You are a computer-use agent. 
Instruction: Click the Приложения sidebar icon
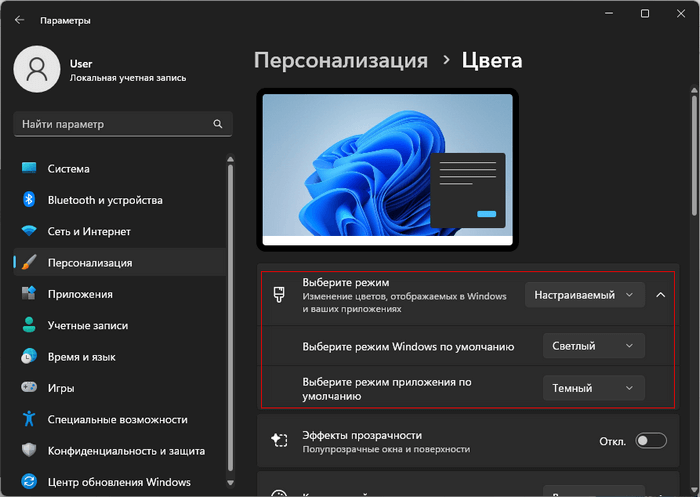tap(28, 294)
